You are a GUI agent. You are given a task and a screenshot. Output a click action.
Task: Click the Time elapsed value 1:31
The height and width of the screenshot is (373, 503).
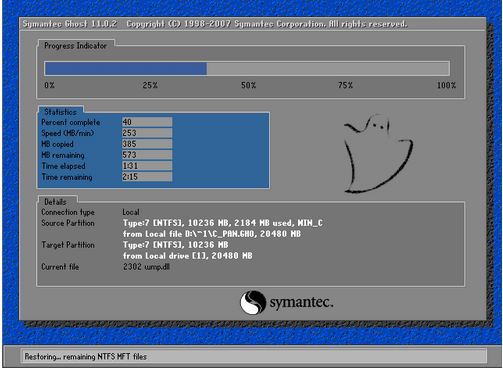point(147,166)
